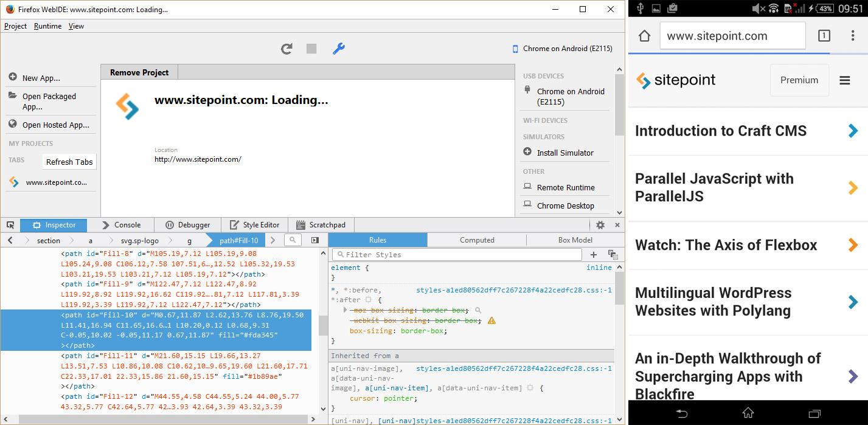
Task: Tap chevron beside Parallel JavaScript with ParallelJS
Action: (x=853, y=188)
